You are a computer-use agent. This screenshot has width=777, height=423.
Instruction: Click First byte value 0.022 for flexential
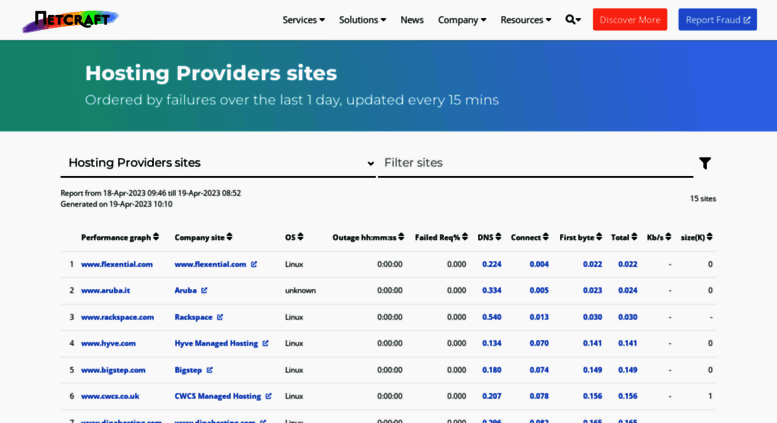(x=592, y=264)
